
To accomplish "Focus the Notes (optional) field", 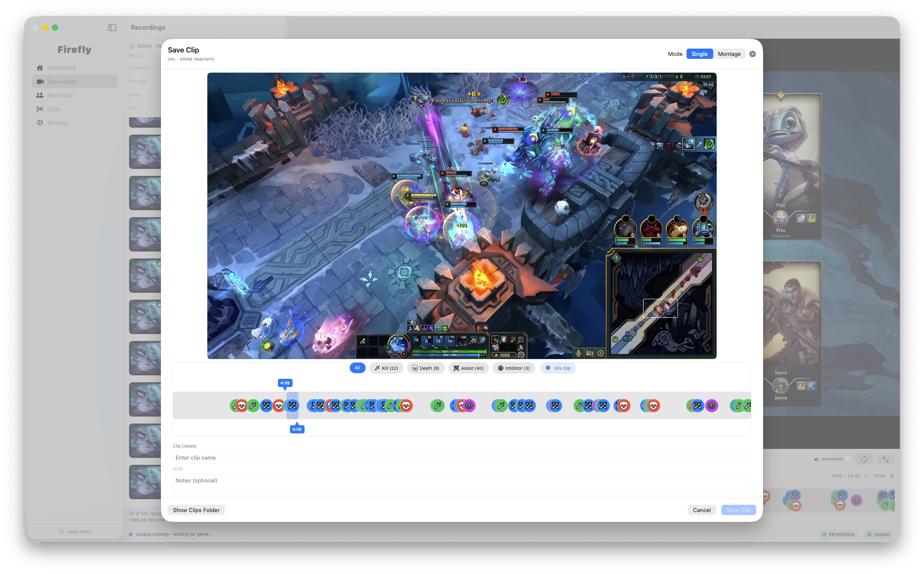I will pyautogui.click(x=462, y=484).
